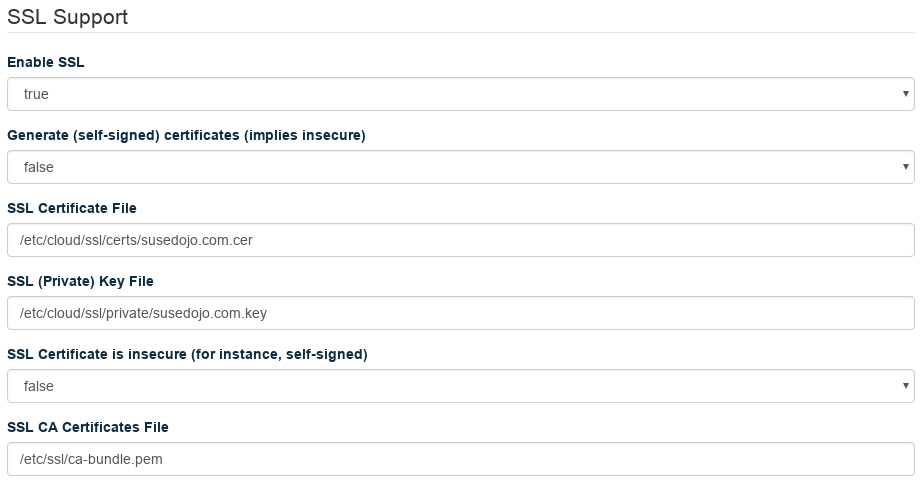The image size is (923, 488).
Task: Click the 'SSL Certificate File' label
Action: point(72,208)
